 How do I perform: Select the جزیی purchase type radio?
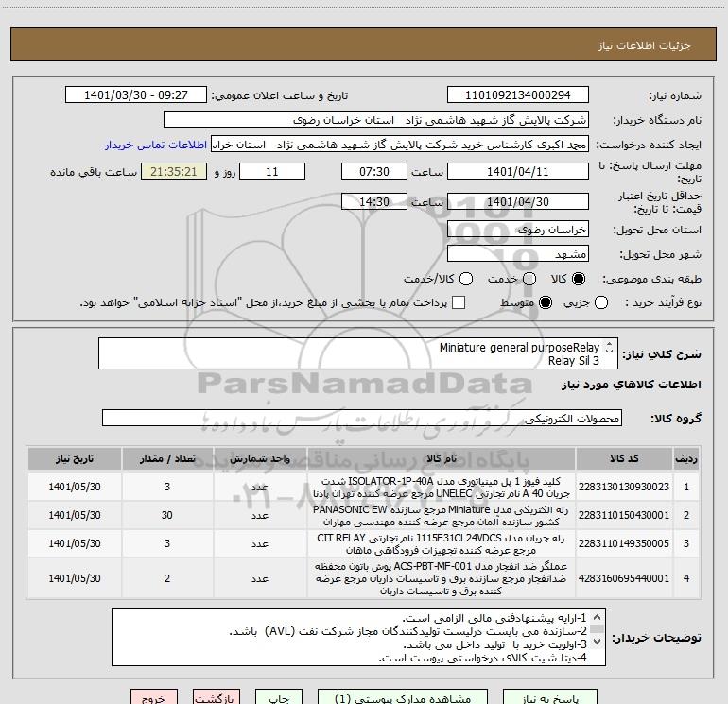pyautogui.click(x=601, y=303)
